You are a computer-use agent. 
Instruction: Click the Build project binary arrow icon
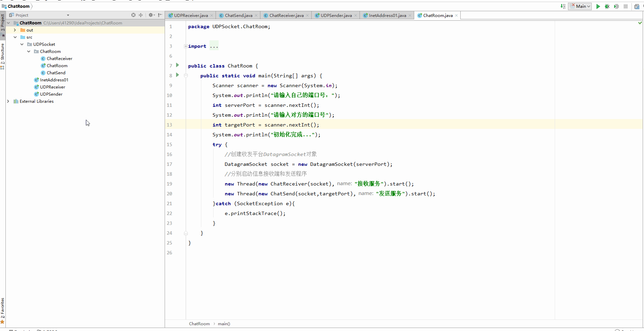(563, 6)
